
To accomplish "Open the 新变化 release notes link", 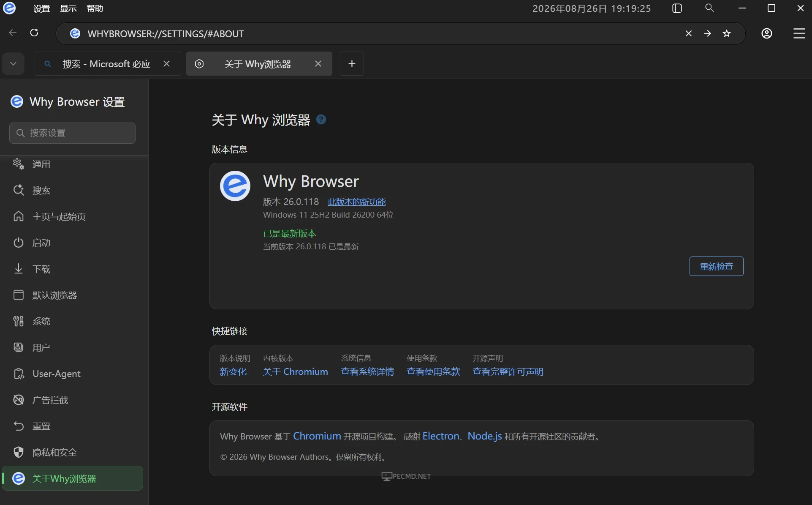I will 233,372.
